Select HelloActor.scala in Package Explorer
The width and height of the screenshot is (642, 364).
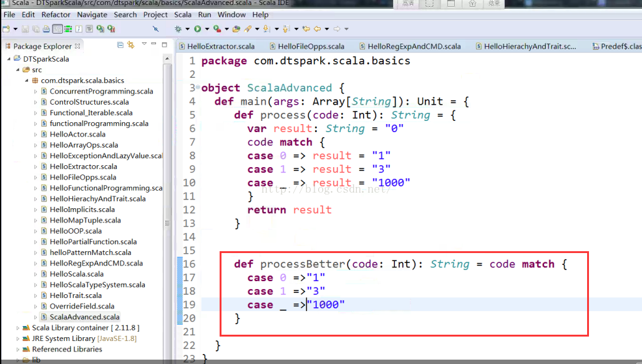point(77,134)
